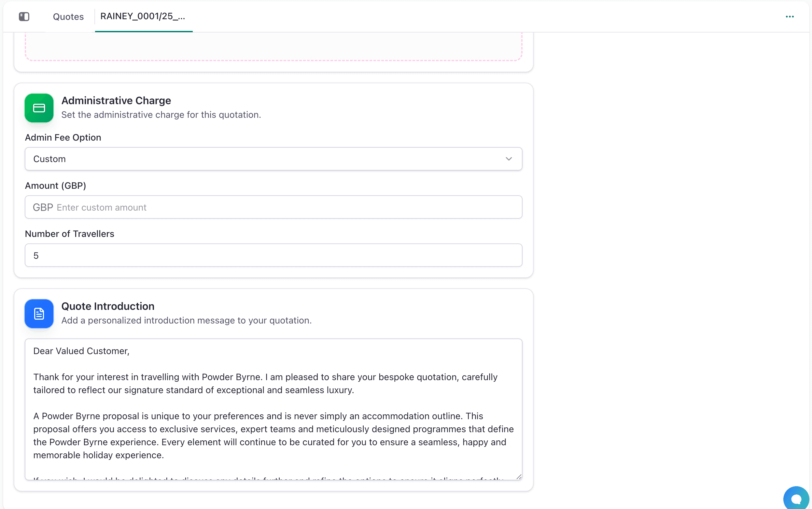Switch to the Quotes tab
Image resolution: width=812 pixels, height=509 pixels.
tap(68, 17)
